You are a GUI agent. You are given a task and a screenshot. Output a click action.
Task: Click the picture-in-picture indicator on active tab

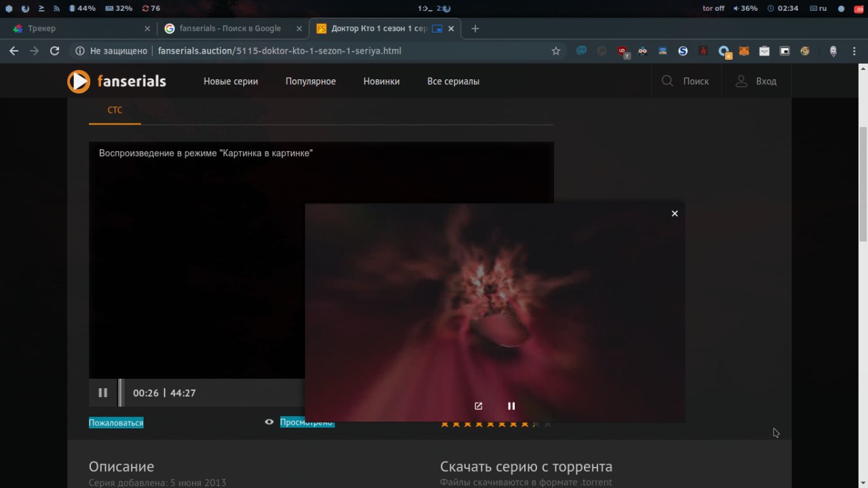click(x=437, y=29)
